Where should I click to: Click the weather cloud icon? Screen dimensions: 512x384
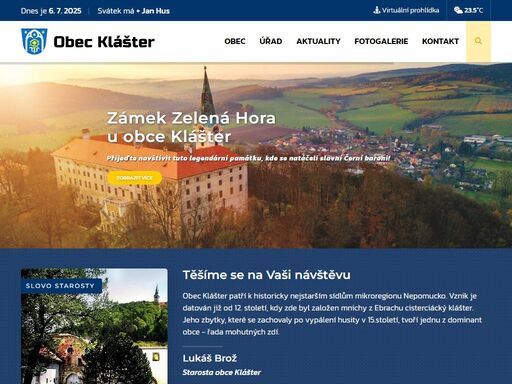(458, 10)
